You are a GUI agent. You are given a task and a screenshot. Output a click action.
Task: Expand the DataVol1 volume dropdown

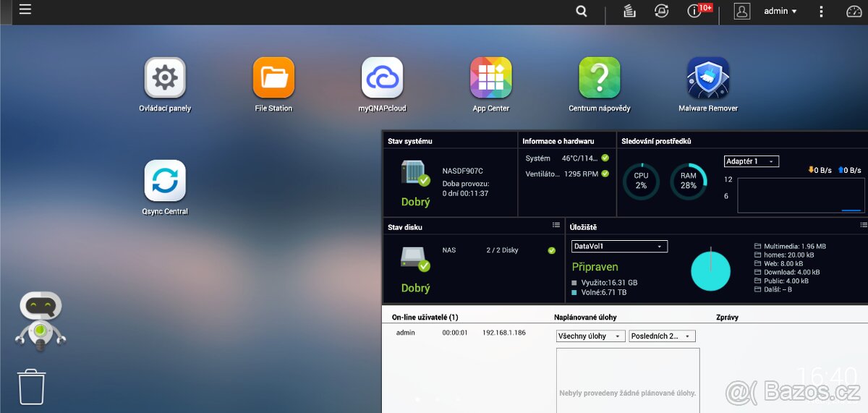click(x=619, y=247)
